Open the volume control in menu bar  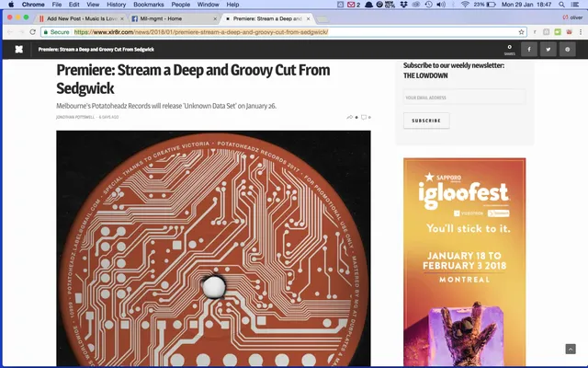pyautogui.click(x=441, y=5)
